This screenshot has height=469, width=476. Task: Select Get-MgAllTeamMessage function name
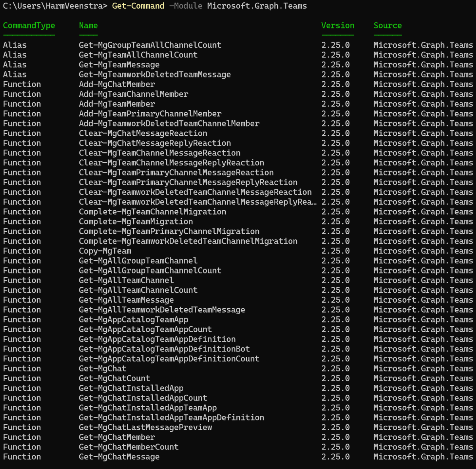point(127,300)
